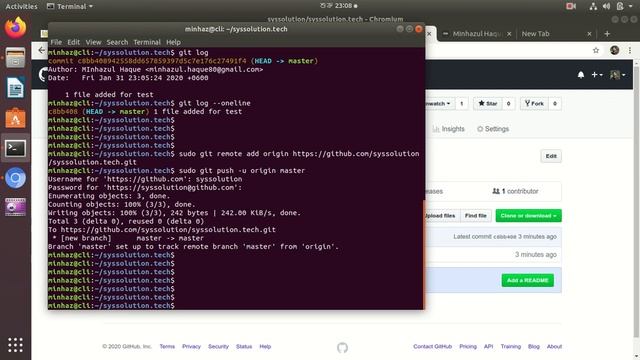Open the Chromium three-dot menu
640x360 pixels.
point(630,50)
